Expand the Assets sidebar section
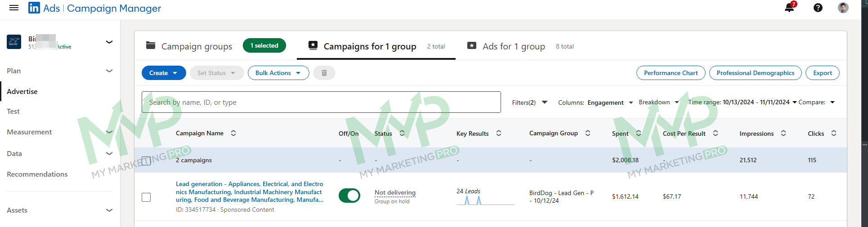This screenshot has width=868, height=227. pyautogui.click(x=109, y=210)
